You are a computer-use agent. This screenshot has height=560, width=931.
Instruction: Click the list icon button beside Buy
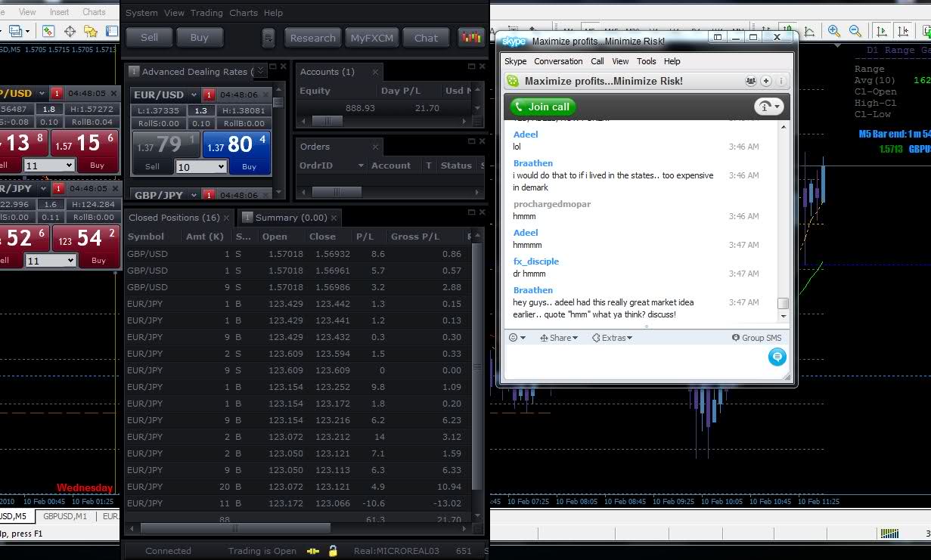268,38
